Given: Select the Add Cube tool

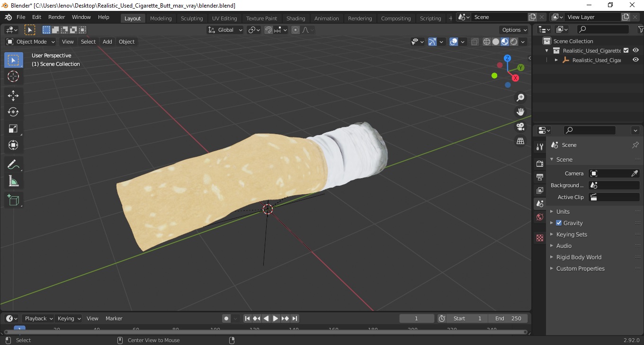Looking at the screenshot, I should pos(13,200).
